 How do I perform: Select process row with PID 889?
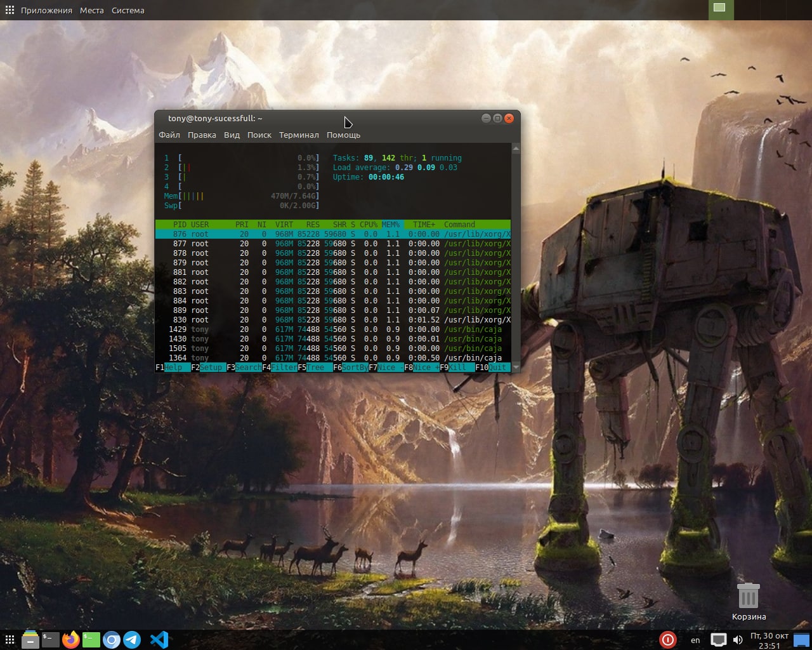pyautogui.click(x=333, y=310)
